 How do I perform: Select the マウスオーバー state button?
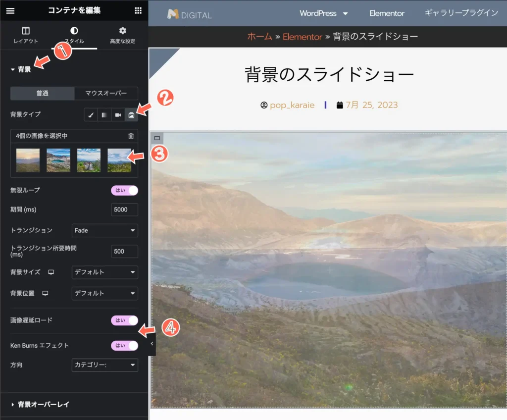tap(106, 93)
